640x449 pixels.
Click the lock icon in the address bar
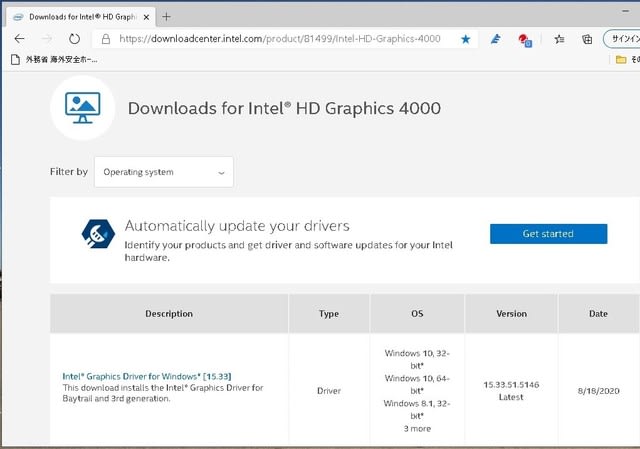point(106,39)
